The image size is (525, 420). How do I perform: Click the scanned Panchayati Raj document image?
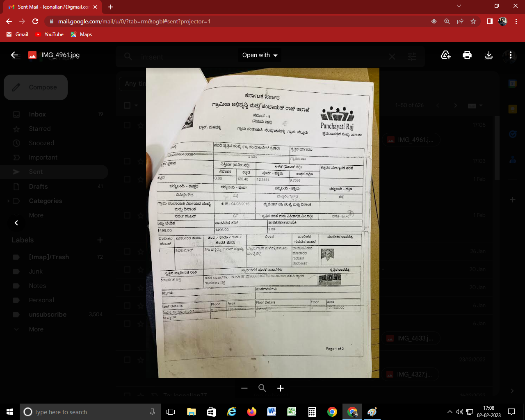point(262,223)
